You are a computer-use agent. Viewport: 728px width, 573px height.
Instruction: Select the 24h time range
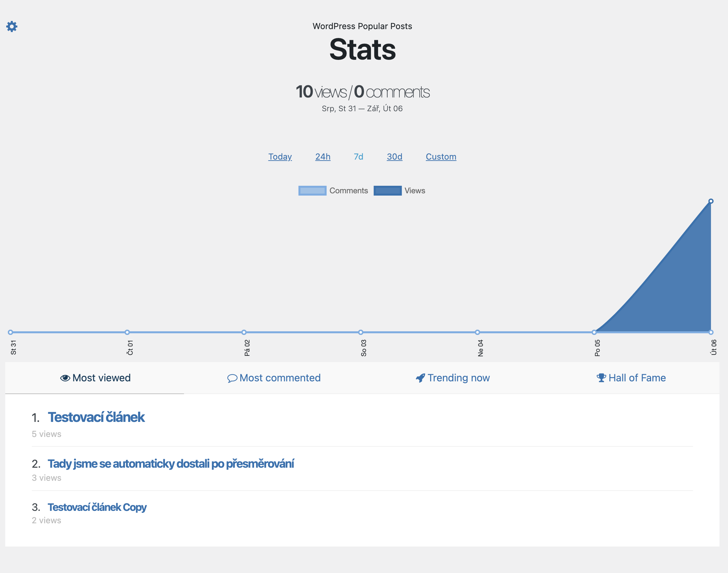point(323,157)
